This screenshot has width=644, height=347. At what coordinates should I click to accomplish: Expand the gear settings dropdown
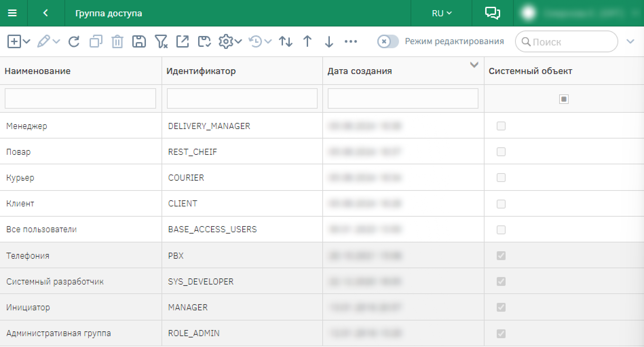(238, 42)
